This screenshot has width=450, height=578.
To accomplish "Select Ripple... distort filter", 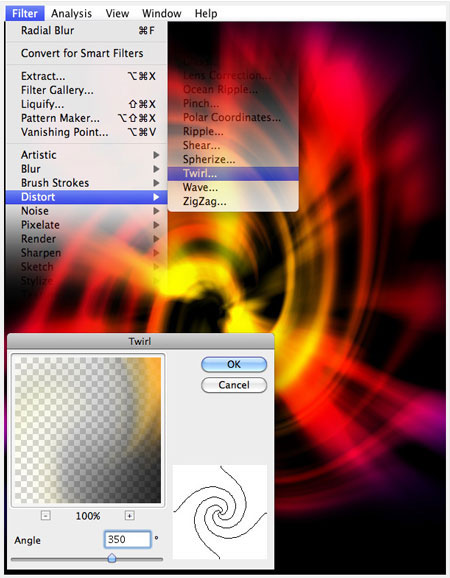I will [x=233, y=132].
